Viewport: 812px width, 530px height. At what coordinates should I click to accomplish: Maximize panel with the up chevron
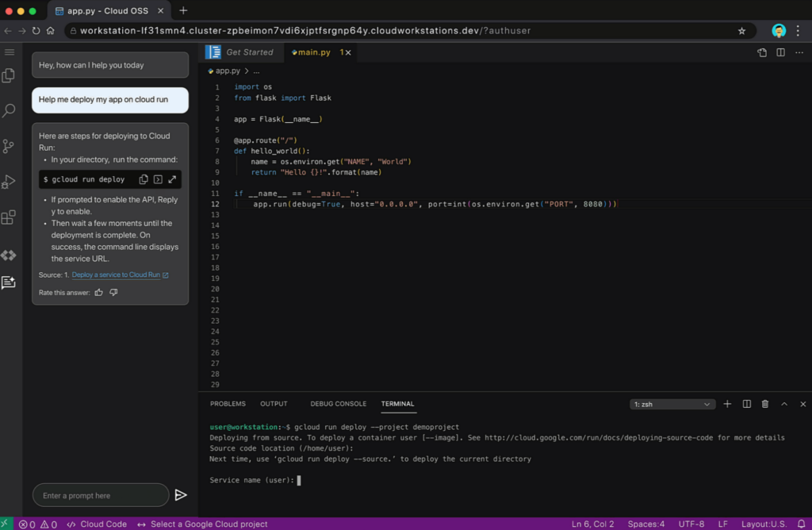[784, 404]
